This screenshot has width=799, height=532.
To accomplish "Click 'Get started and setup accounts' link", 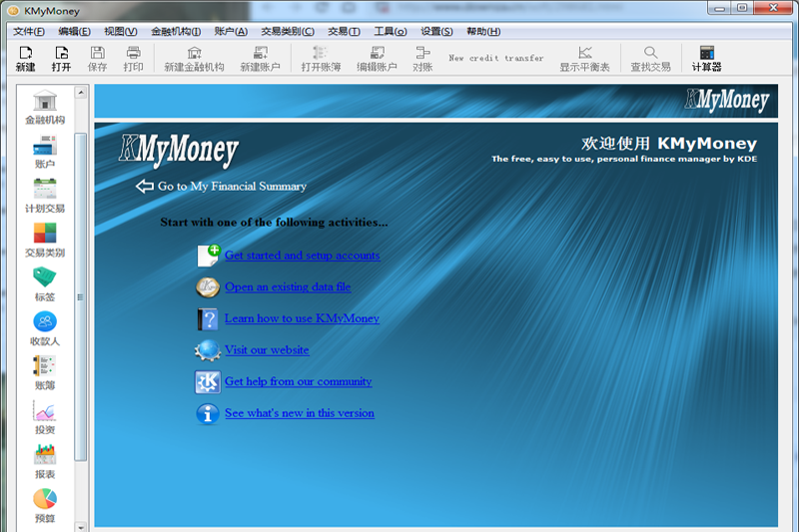I will (302, 256).
